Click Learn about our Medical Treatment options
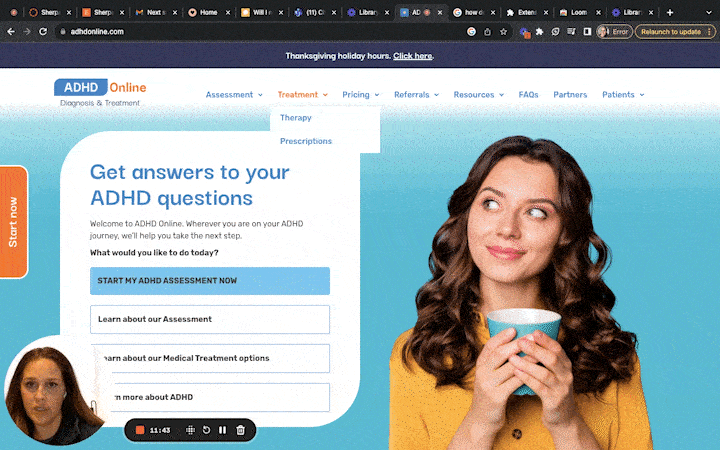Screen dimensions: 720x450 [x=210, y=358]
